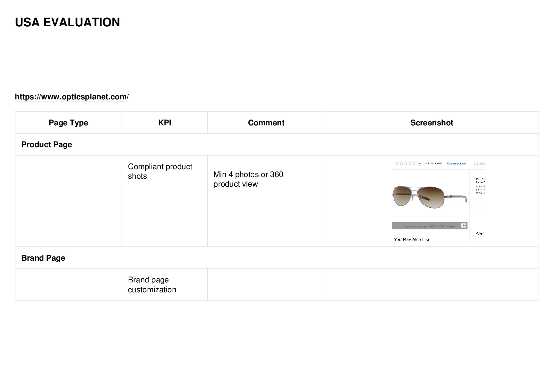The height and width of the screenshot is (392, 554).
Task: Open the green Questions link
Action: point(479,163)
